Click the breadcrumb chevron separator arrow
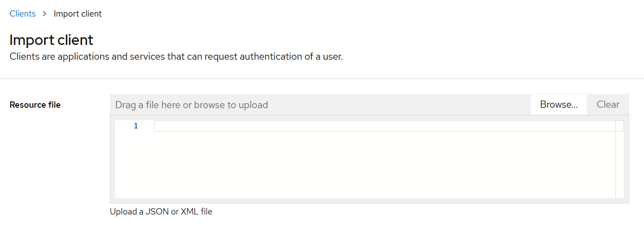The height and width of the screenshot is (228, 644). click(x=44, y=14)
